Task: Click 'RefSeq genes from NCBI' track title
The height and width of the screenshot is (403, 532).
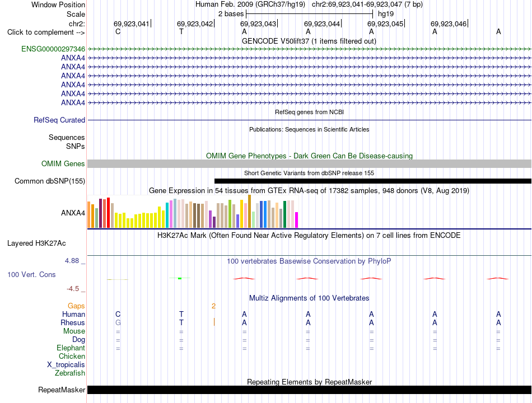Action: pyautogui.click(x=310, y=112)
